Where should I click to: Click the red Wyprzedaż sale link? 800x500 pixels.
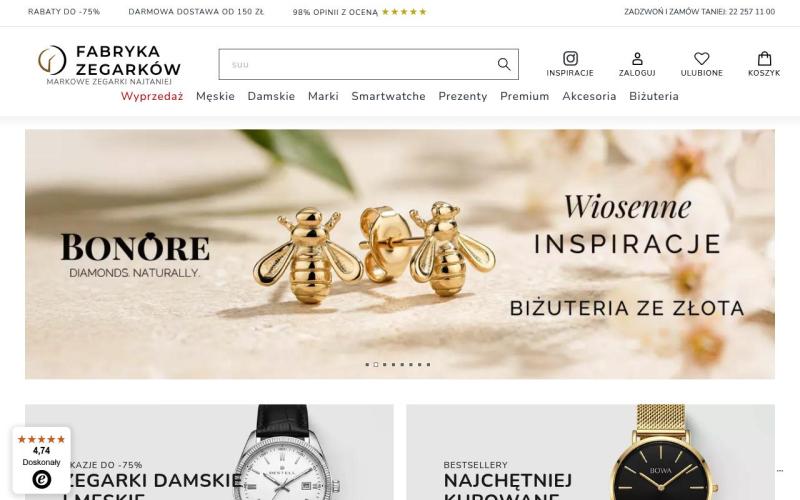click(152, 96)
